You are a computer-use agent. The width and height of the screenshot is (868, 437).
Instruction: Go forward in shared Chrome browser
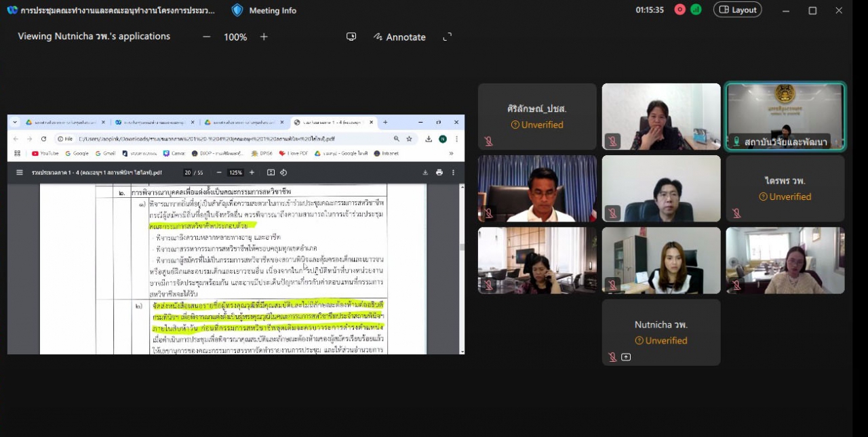(x=29, y=138)
